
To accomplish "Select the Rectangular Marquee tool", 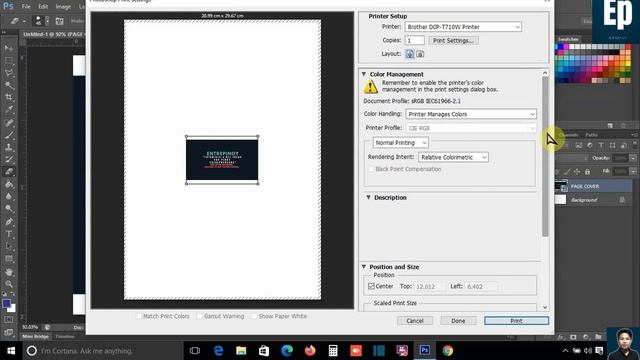I will [x=9, y=60].
